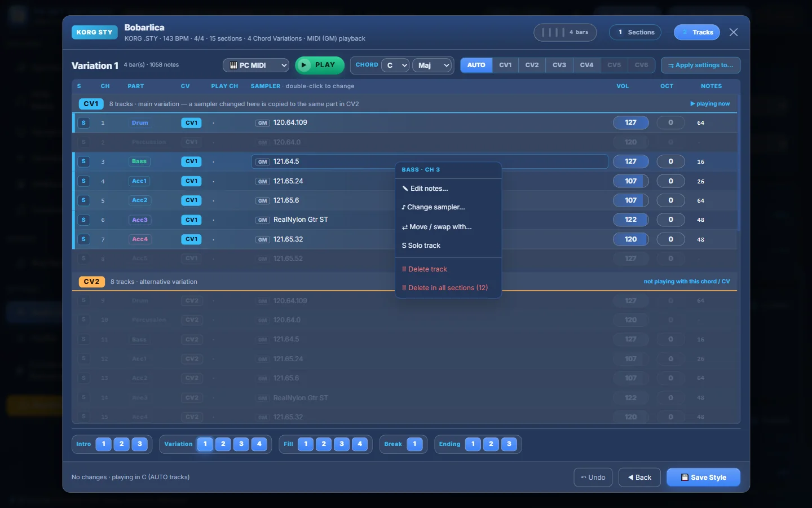Viewport: 812px width, 508px height.
Task: Choose Delete track from the context menu
Action: tap(448, 269)
